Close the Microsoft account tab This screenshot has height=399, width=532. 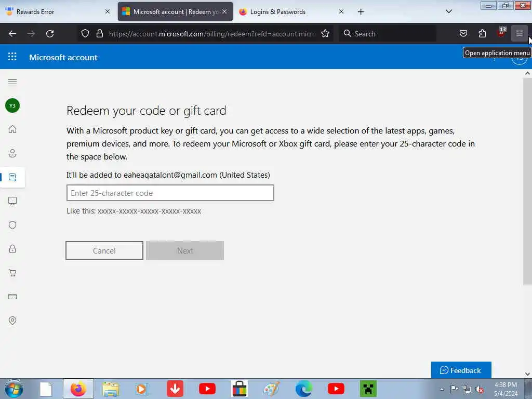click(224, 11)
